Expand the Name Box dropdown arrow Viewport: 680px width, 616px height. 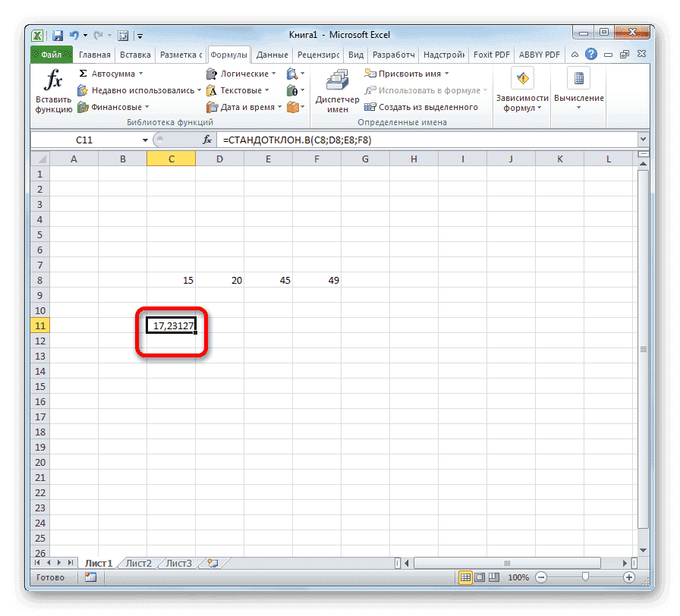click(x=146, y=140)
